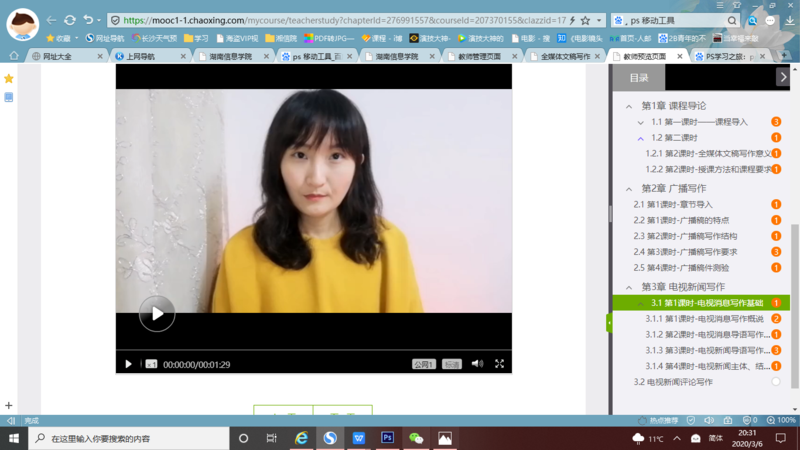Collapse the 1.2 第二课时 section
Viewport: 800px width, 450px height.
641,138
